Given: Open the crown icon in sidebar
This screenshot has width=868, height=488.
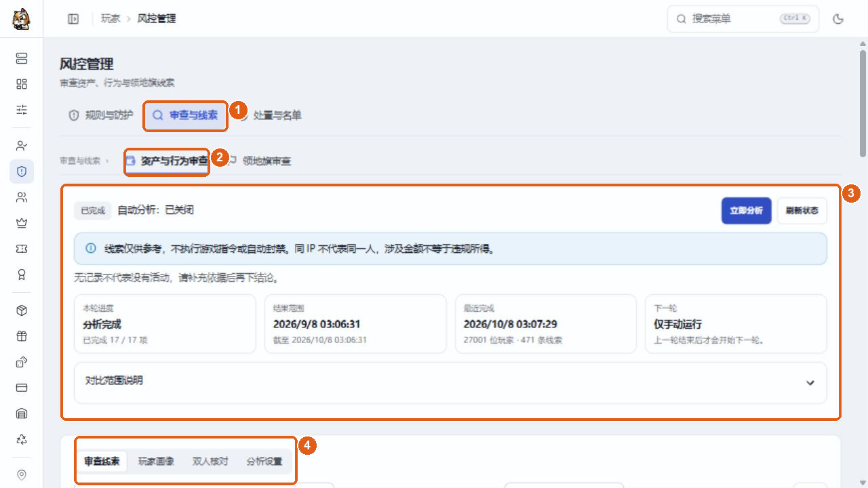Looking at the screenshot, I should pyautogui.click(x=22, y=223).
